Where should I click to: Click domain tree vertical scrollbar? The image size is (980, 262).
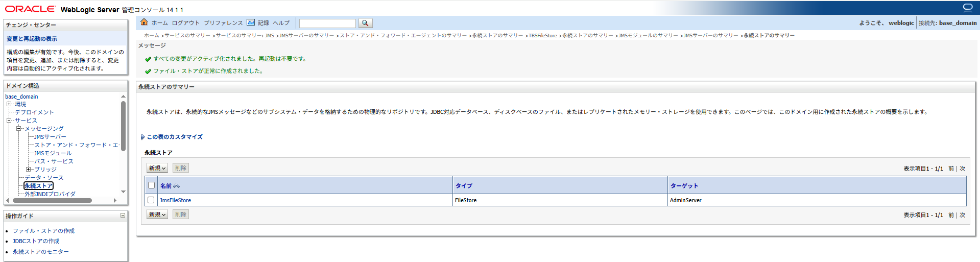point(123,126)
